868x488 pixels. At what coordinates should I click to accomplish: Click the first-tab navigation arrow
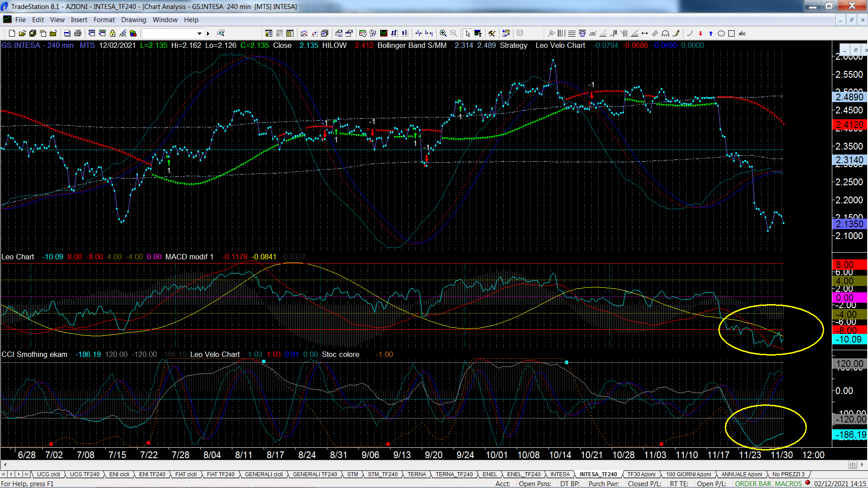(4, 474)
